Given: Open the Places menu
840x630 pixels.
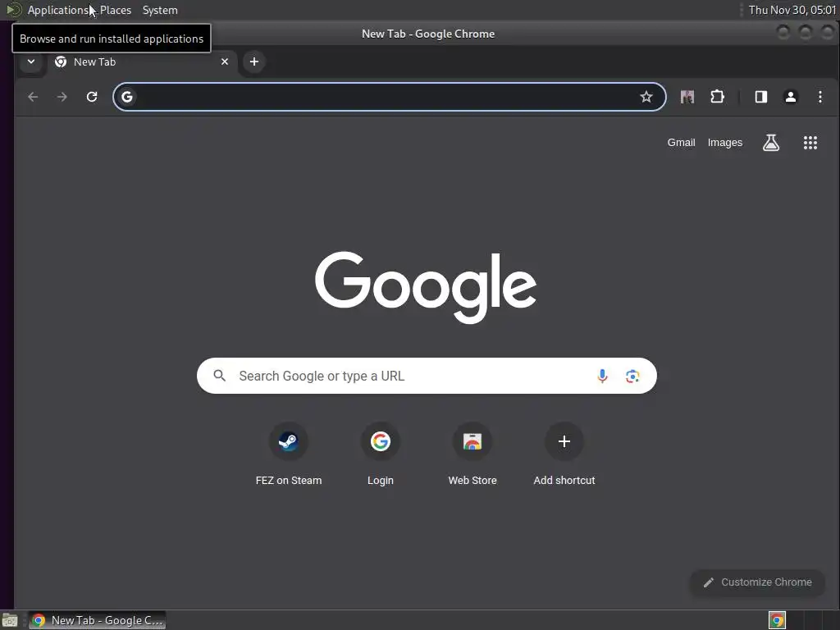Looking at the screenshot, I should click(x=115, y=10).
